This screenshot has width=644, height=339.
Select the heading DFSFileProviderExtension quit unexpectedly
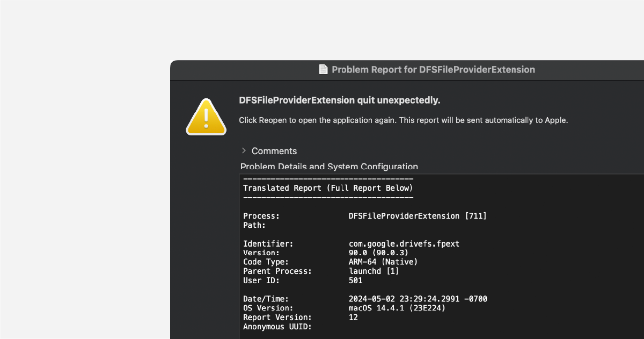point(339,100)
